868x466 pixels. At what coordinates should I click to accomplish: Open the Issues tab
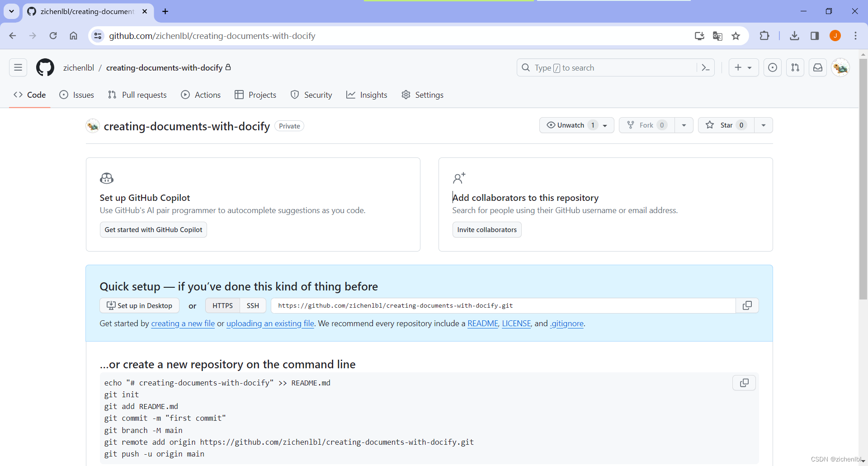pyautogui.click(x=77, y=95)
